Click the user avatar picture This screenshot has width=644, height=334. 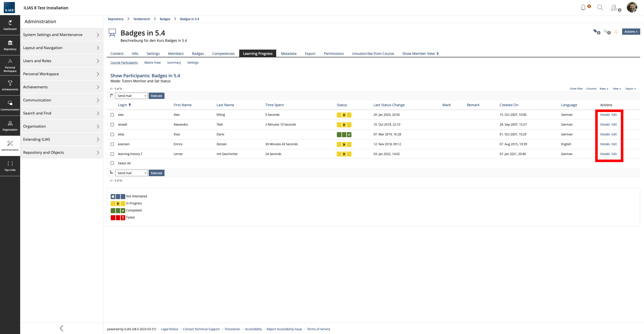point(632,7)
